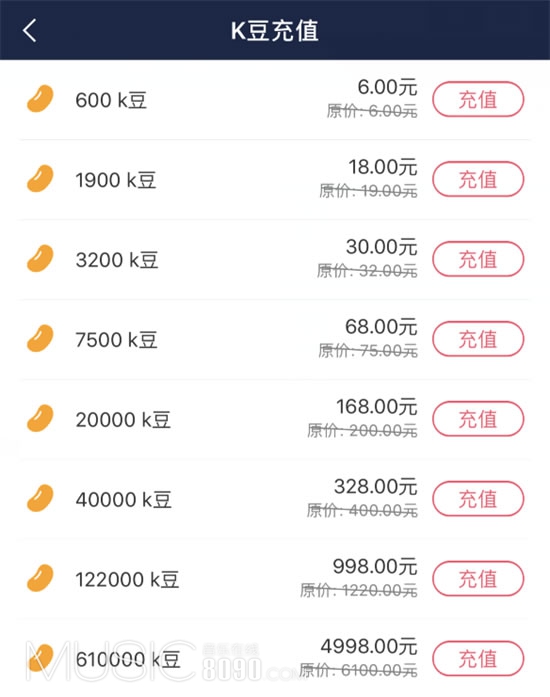Tap the crossed-out 原价: 400.00元 text

tap(362, 511)
